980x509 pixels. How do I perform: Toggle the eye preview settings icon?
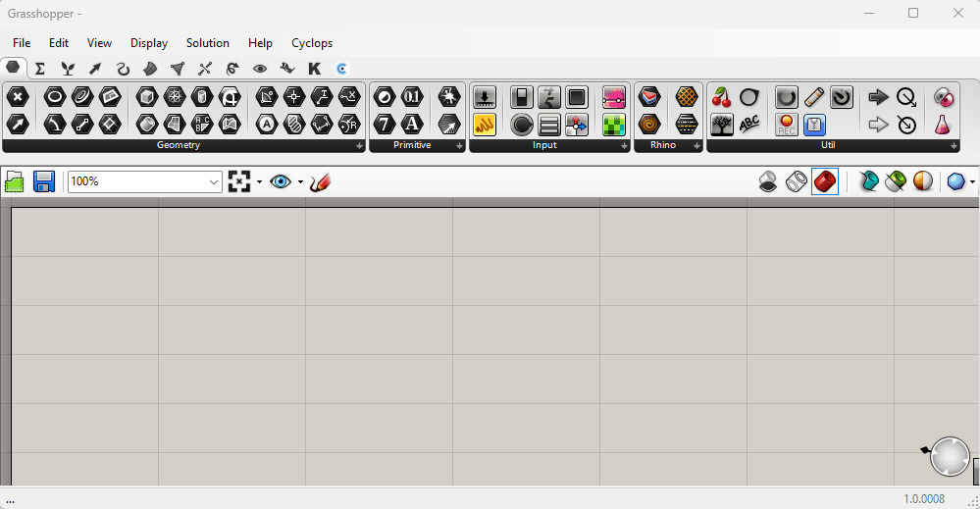281,182
